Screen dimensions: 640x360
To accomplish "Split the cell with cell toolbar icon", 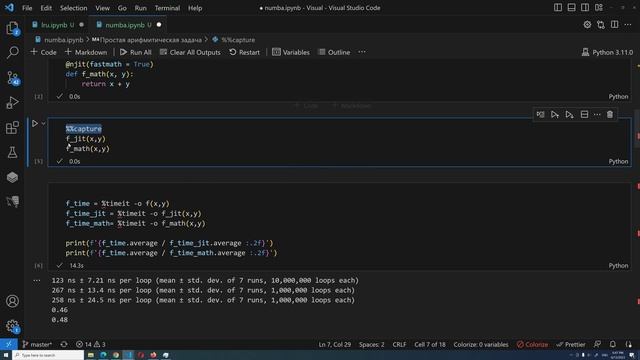I will point(584,115).
